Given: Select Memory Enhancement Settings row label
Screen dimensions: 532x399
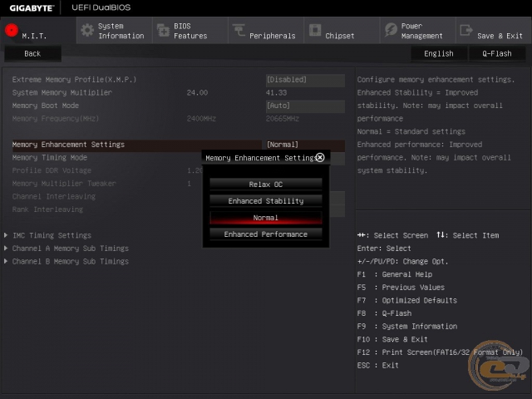Looking at the screenshot, I should [68, 145].
